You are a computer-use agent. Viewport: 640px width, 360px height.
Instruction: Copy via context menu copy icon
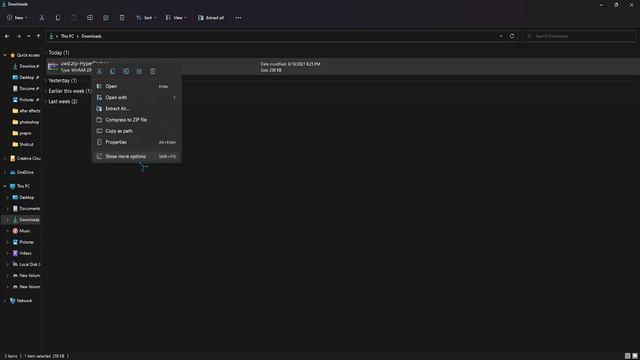coord(113,71)
